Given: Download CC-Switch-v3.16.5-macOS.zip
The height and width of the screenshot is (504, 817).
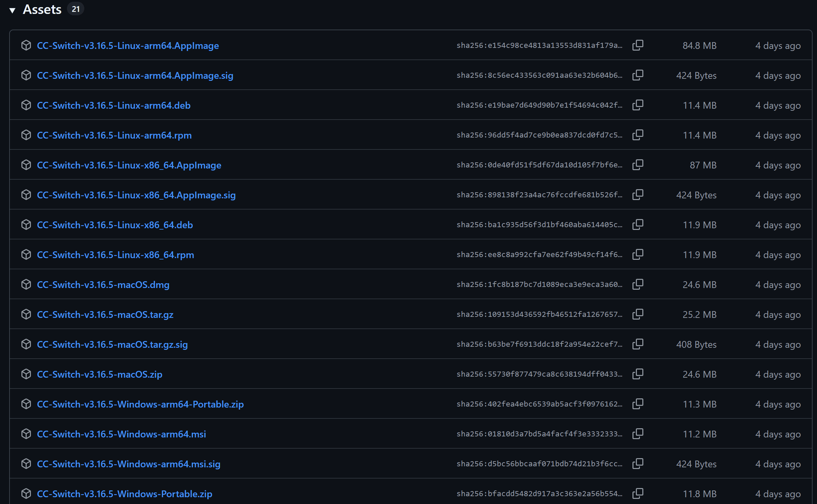Looking at the screenshot, I should coord(100,374).
